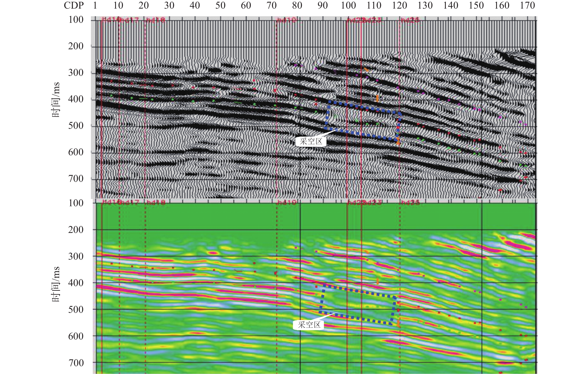This screenshot has width=588, height=374.
Task: Click CDP tick label 120
Action: [x=399, y=5]
